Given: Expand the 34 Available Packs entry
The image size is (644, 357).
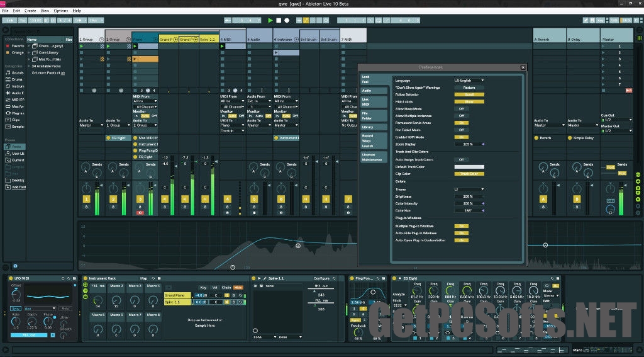Looking at the screenshot, I should [29, 66].
